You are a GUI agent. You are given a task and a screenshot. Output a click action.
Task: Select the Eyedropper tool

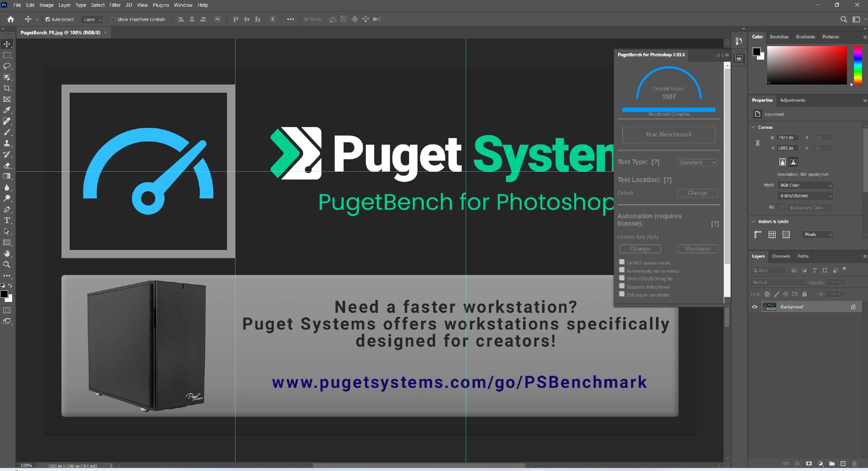tap(7, 110)
